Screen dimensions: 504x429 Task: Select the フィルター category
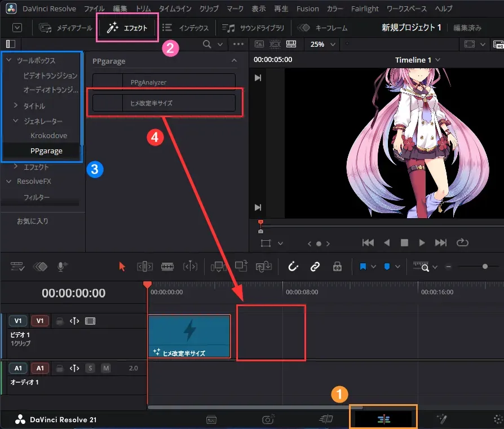(36, 197)
